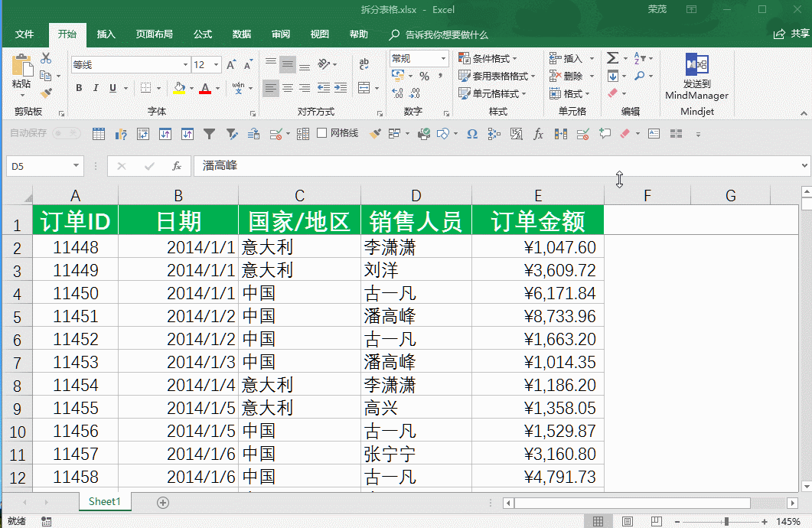812x528 pixels.
Task: Open 单元格样式 cell styles menu
Action: pyautogui.click(x=493, y=93)
